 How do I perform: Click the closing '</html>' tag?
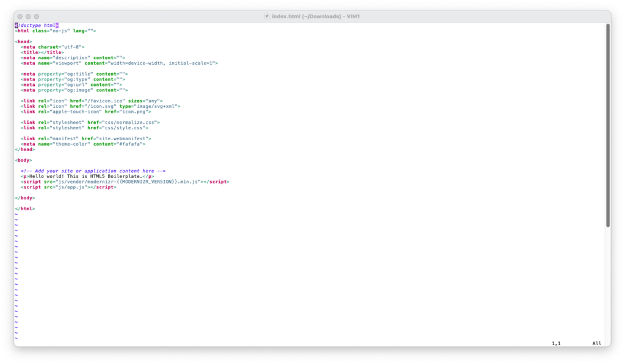click(x=25, y=209)
